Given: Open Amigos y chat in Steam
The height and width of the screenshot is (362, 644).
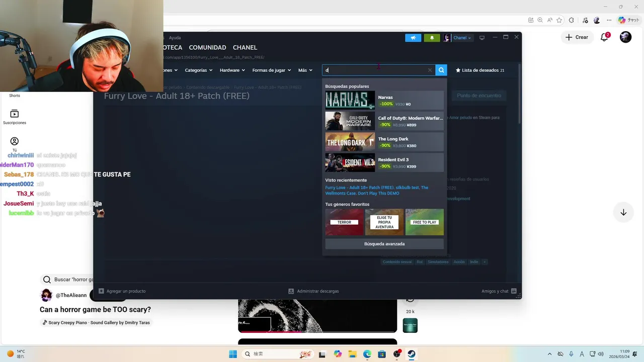Looking at the screenshot, I should click(x=499, y=291).
